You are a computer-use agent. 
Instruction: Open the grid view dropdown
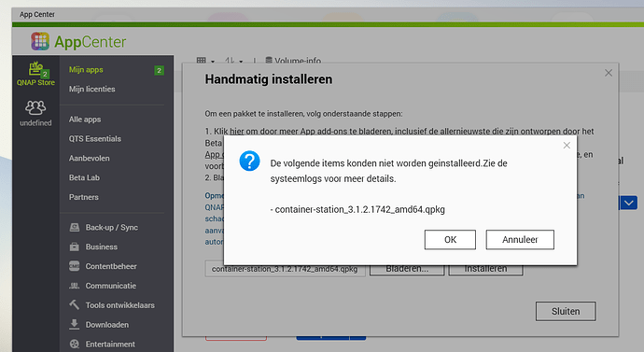pos(205,61)
